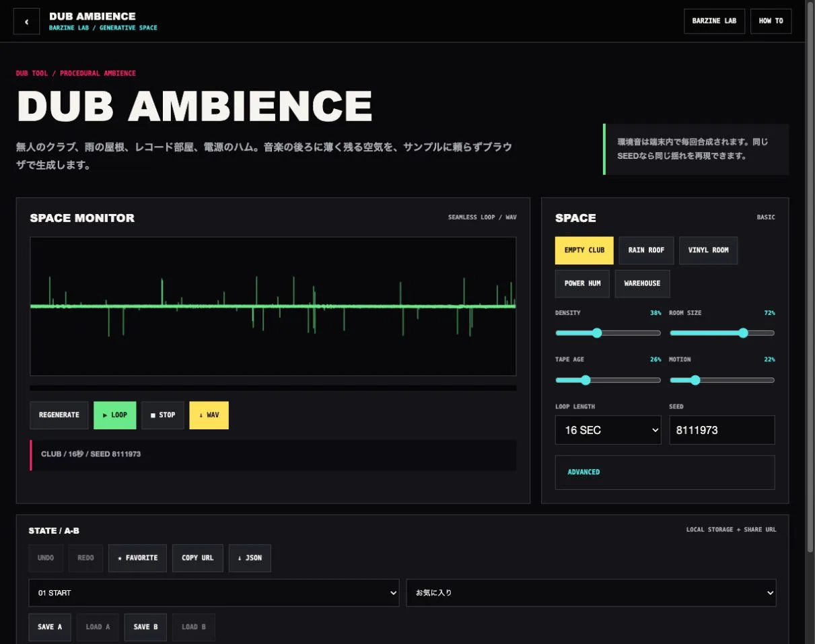The width and height of the screenshot is (815, 644).
Task: Open the お気に入り favorites dropdown
Action: tap(591, 593)
